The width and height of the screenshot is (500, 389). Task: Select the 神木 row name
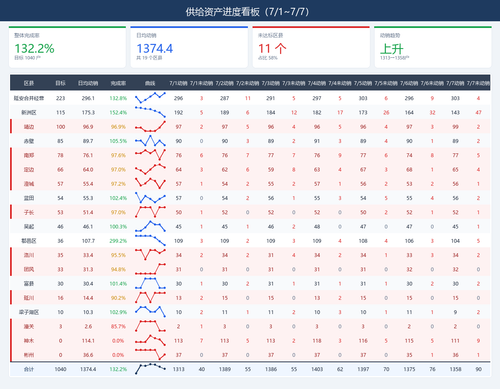[29, 341]
